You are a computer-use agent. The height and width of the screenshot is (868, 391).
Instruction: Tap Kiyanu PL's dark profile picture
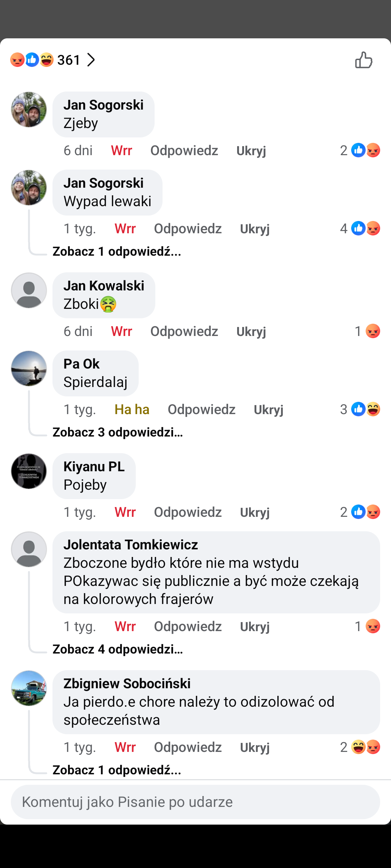pos(29,471)
